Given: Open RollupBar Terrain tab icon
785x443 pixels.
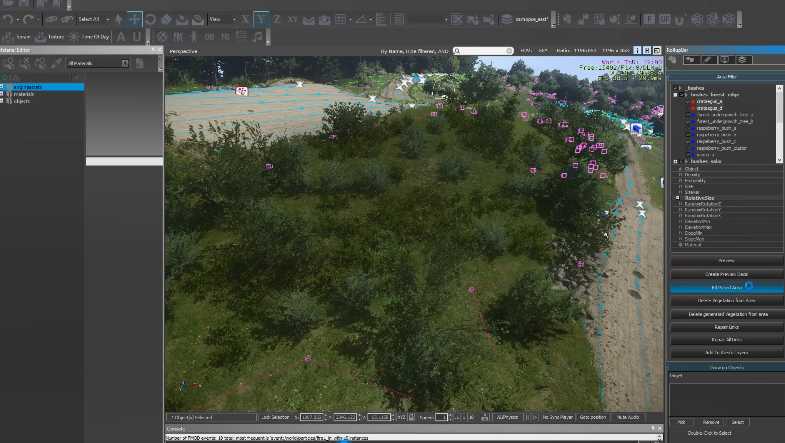Looking at the screenshot, I should (x=690, y=60).
